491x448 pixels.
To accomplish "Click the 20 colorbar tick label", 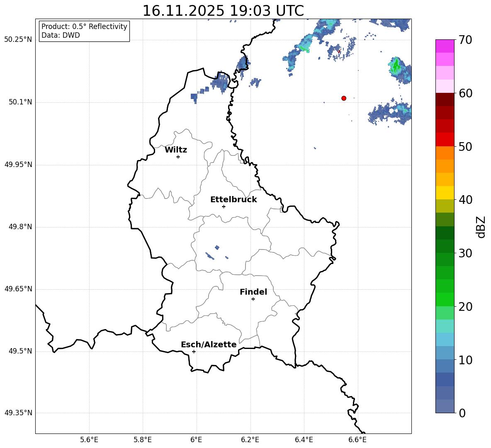I will (x=465, y=307).
